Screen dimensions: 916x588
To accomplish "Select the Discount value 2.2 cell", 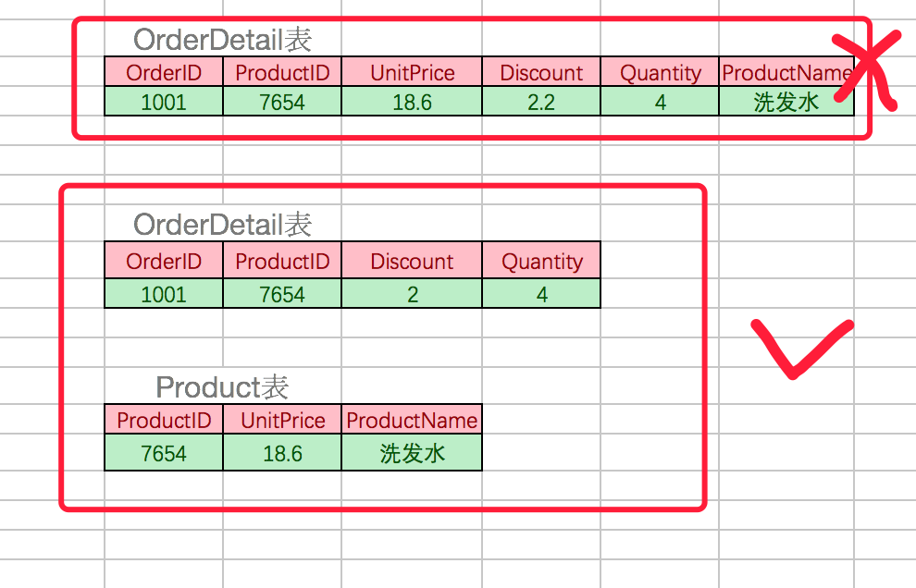I will point(539,102).
